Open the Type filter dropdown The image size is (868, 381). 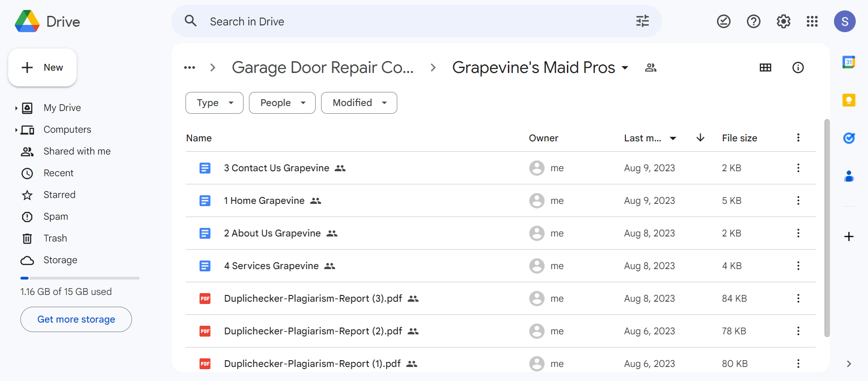(x=215, y=103)
